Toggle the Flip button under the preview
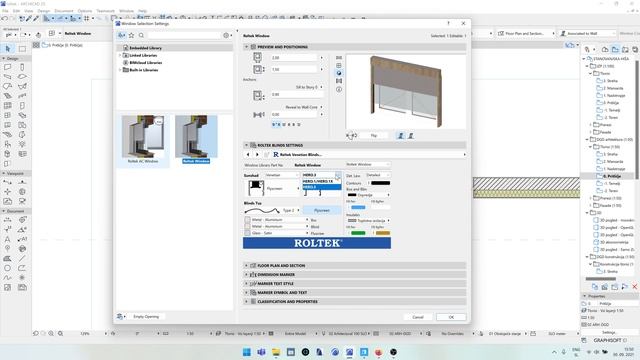Image resolution: width=640 pixels, height=360 pixels. coord(374,136)
